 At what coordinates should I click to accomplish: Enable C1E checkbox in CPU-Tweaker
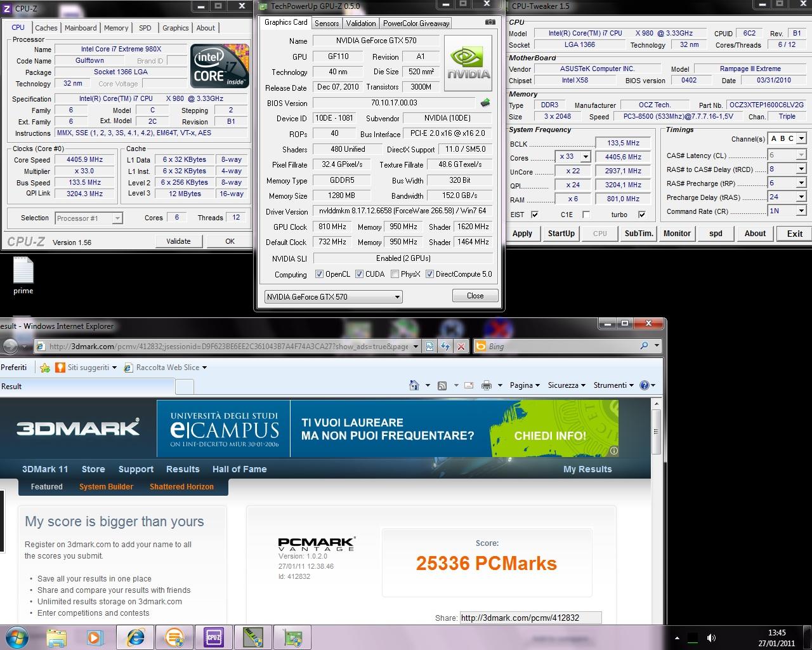(x=586, y=215)
